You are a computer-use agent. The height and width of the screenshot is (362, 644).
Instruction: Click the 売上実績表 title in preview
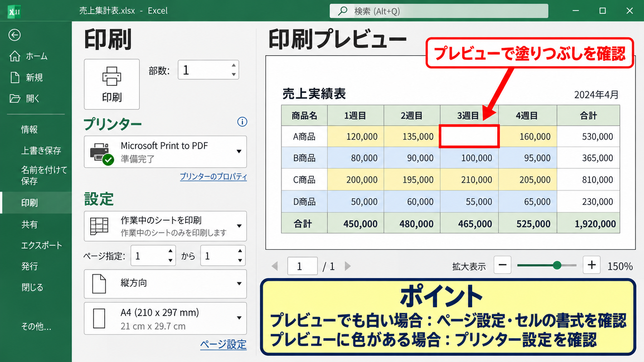click(314, 94)
